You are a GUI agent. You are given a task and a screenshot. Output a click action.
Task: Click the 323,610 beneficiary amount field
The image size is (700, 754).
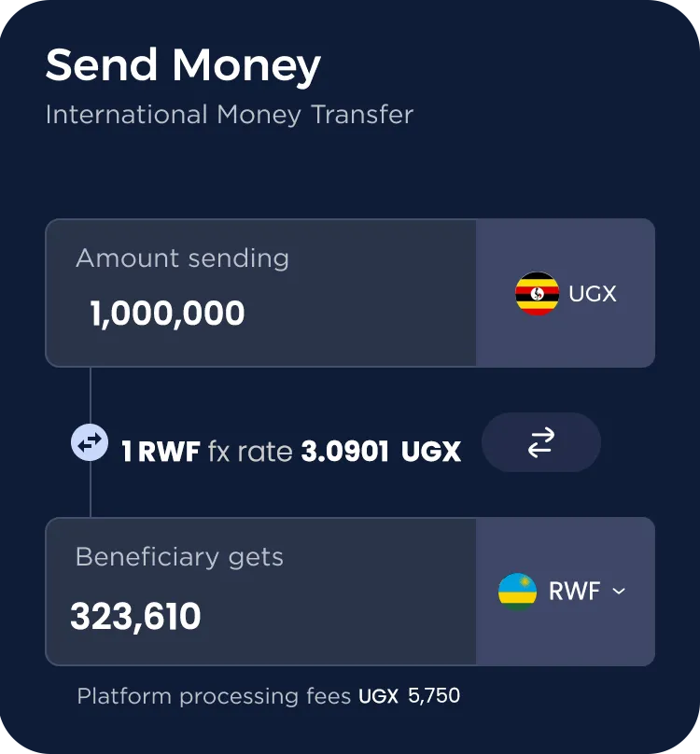tap(260, 592)
